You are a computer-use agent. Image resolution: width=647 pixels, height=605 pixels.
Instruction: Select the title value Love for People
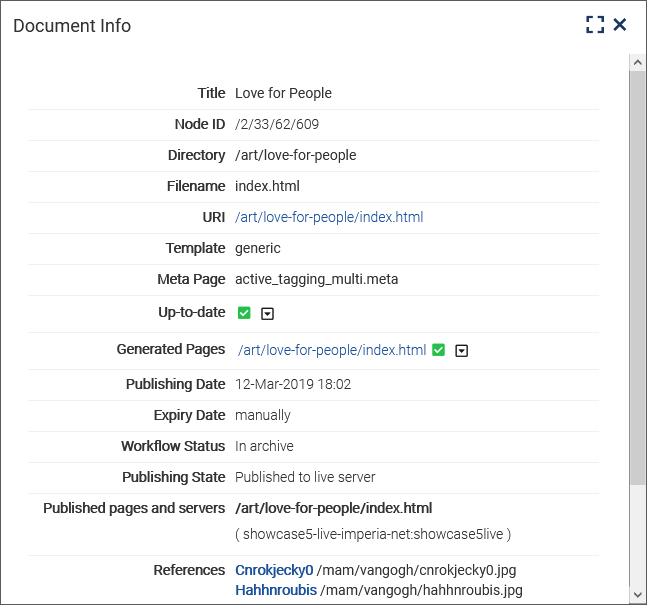pyautogui.click(x=283, y=93)
